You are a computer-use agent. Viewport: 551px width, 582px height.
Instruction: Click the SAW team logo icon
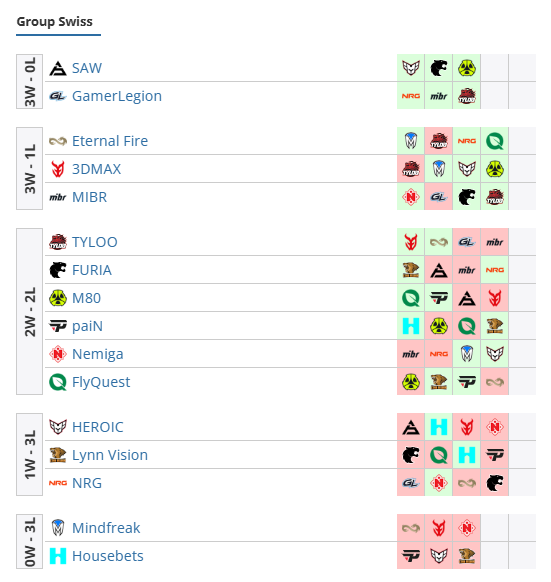point(58,68)
